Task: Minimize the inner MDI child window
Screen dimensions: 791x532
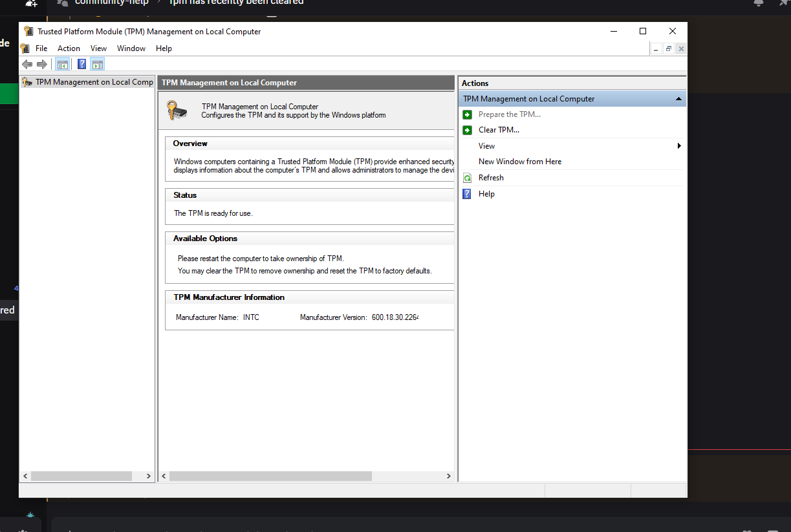Action: click(656, 48)
